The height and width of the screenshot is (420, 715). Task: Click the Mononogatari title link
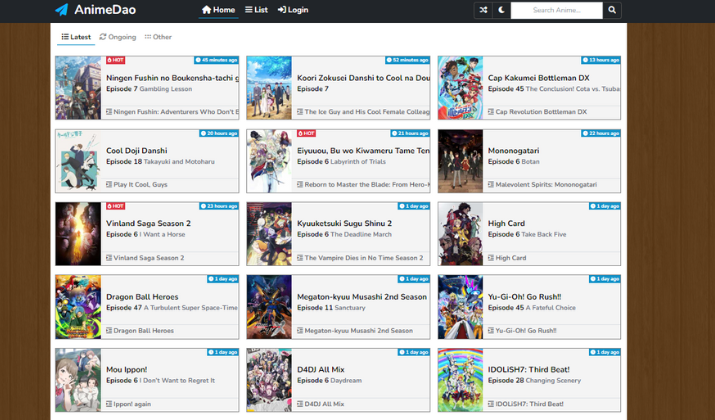coord(513,150)
